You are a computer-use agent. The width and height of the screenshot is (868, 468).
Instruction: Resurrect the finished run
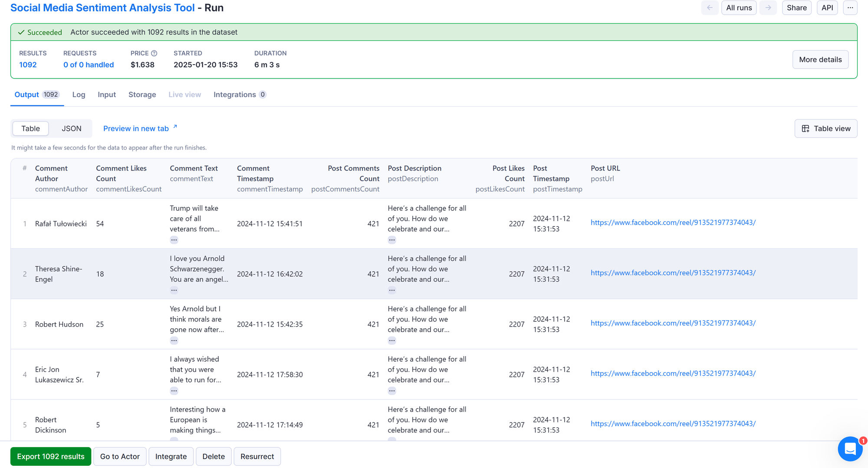(257, 456)
